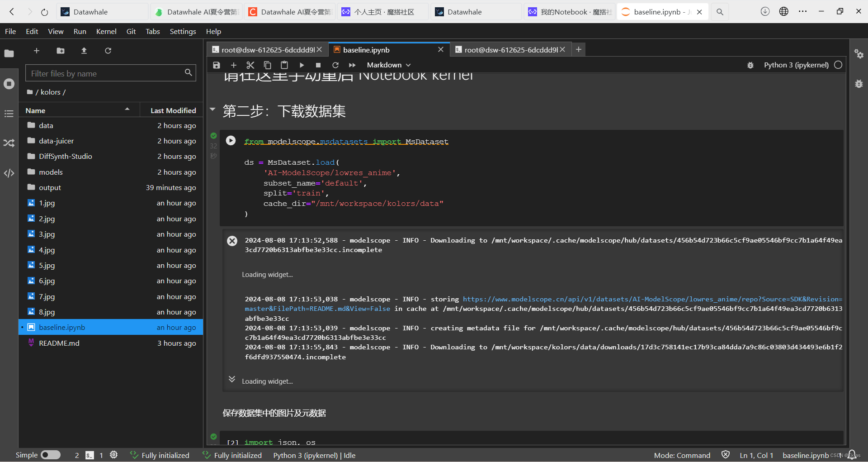Image resolution: width=868 pixels, height=462 pixels.
Task: Open the Help menu
Action: point(213,32)
